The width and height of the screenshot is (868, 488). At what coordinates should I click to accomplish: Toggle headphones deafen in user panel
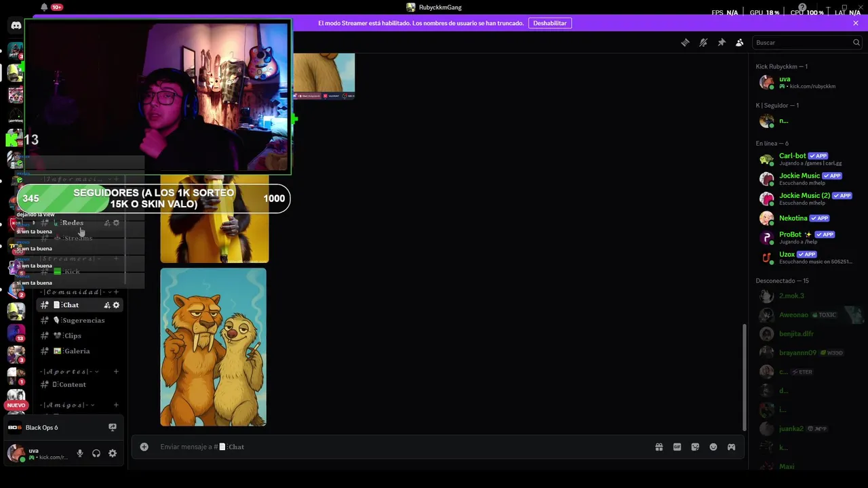click(96, 453)
